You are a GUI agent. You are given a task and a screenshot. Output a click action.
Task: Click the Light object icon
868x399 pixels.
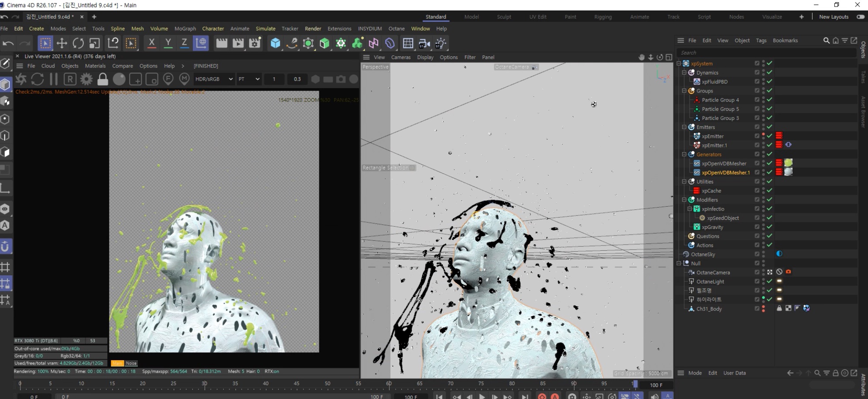pyautogui.click(x=441, y=43)
